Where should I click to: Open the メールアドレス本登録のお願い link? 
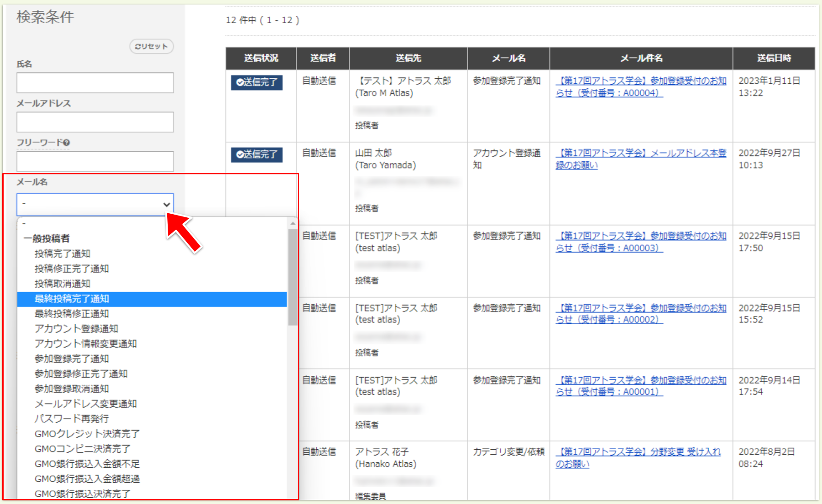click(640, 159)
